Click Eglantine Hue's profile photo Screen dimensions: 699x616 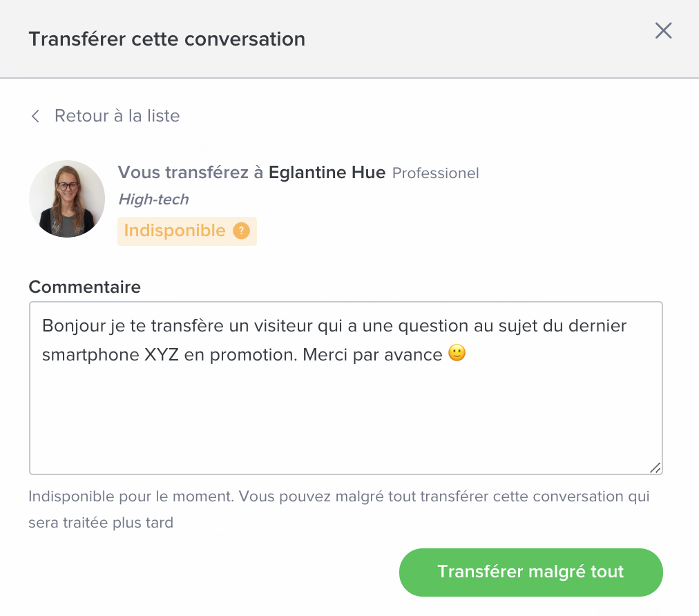coord(67,199)
